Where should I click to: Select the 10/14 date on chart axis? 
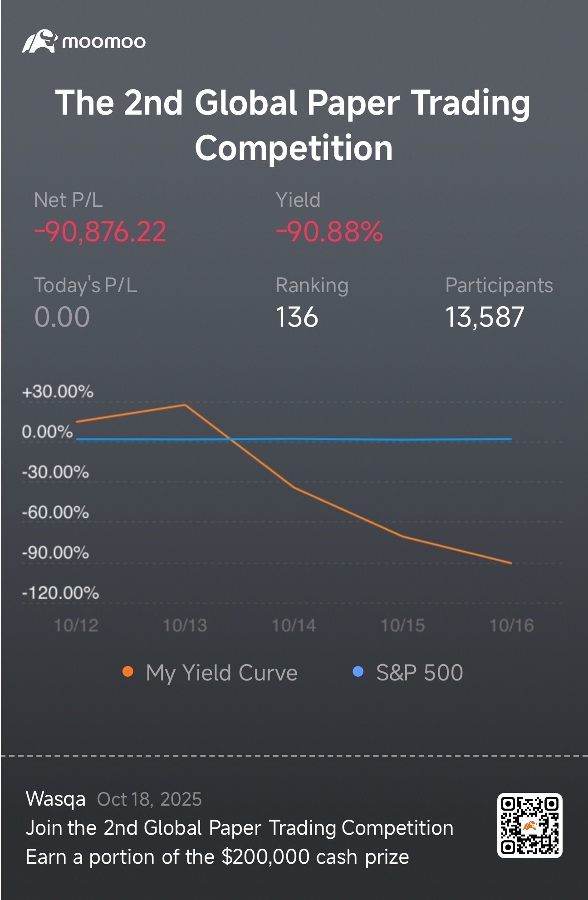click(294, 626)
